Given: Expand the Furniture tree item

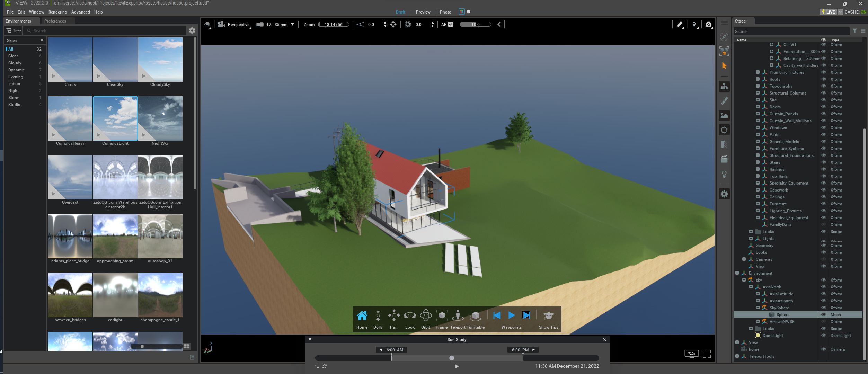Looking at the screenshot, I should pyautogui.click(x=758, y=204).
